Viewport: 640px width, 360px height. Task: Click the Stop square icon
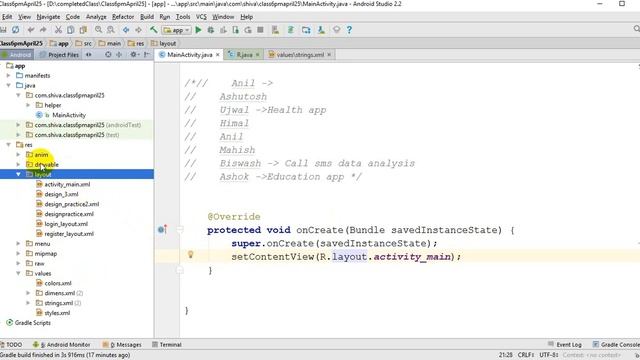(260, 30)
